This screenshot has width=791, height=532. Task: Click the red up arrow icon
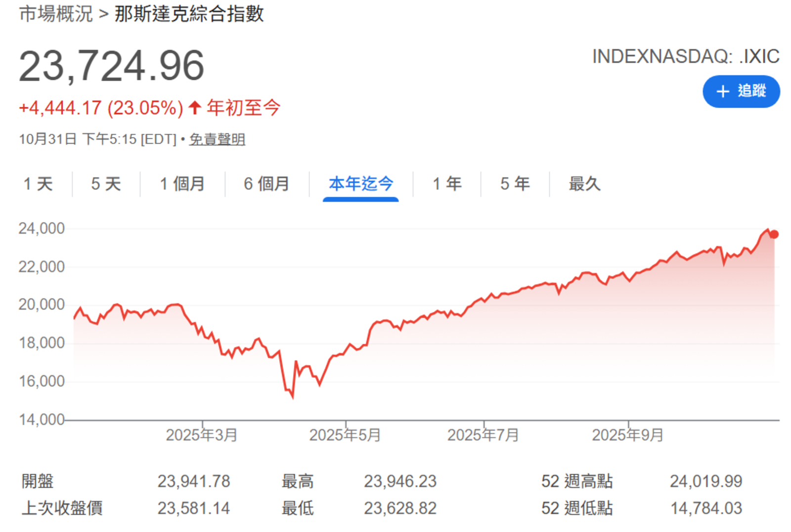point(195,107)
